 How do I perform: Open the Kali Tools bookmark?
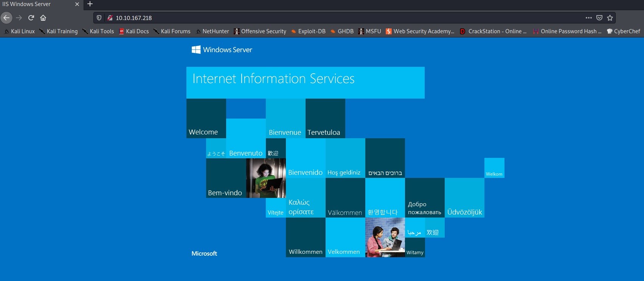(98, 31)
